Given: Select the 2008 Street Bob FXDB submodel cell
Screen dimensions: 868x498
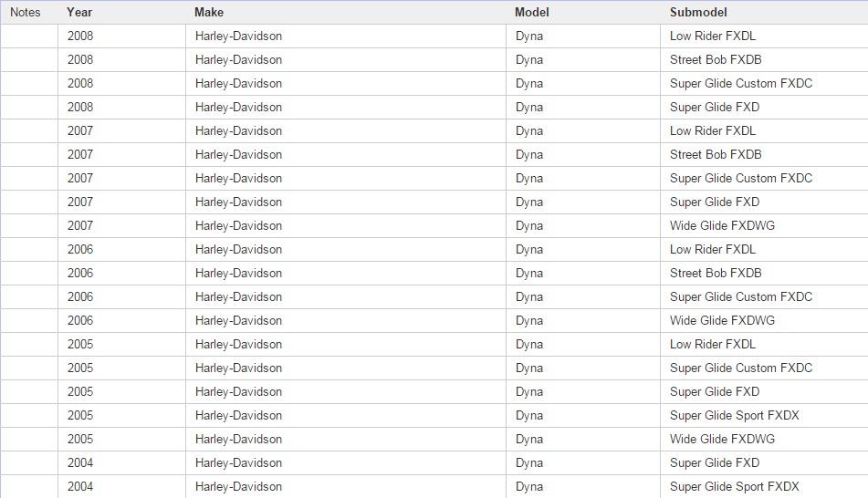Looking at the screenshot, I should click(716, 60).
